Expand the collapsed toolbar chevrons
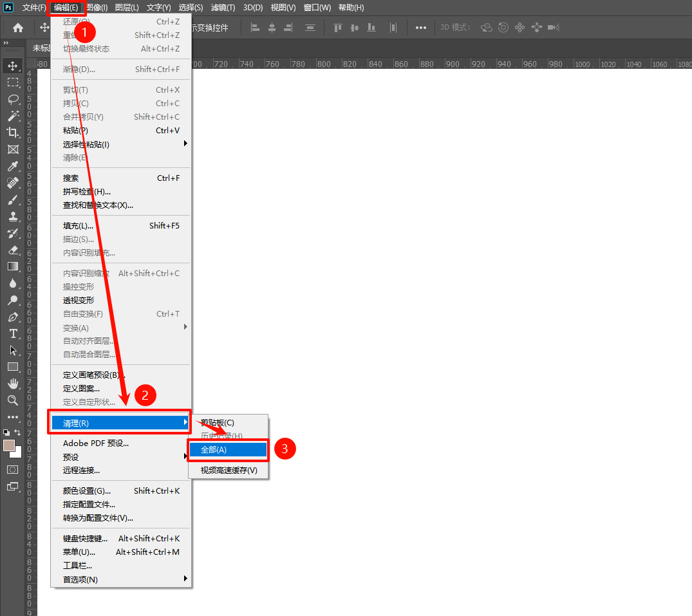 [x=6, y=42]
